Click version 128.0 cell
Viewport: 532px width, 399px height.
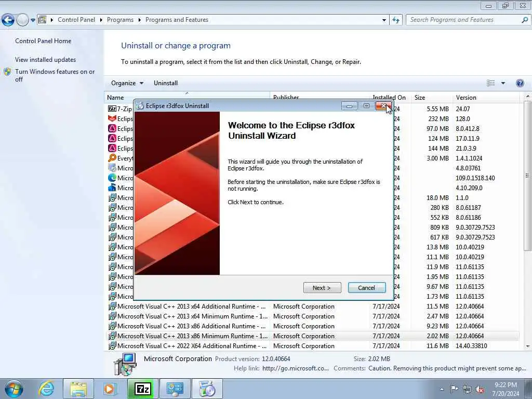pos(463,119)
